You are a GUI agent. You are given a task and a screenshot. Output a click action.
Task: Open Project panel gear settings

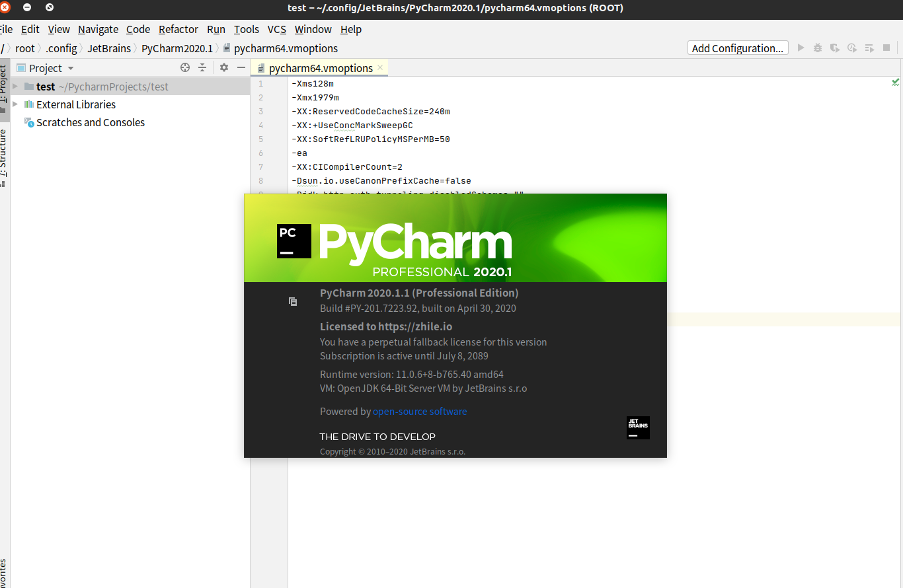[x=224, y=67]
